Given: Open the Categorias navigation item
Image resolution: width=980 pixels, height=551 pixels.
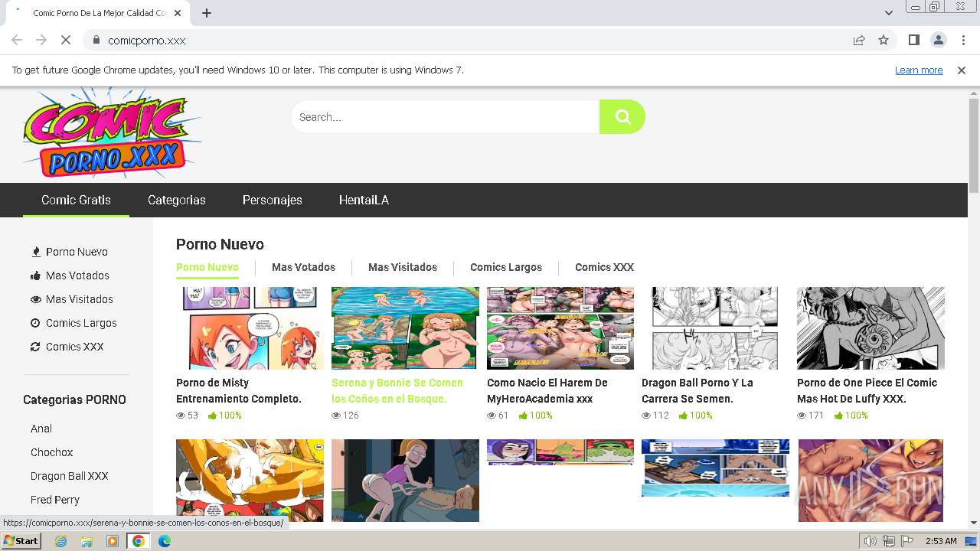Looking at the screenshot, I should point(177,200).
